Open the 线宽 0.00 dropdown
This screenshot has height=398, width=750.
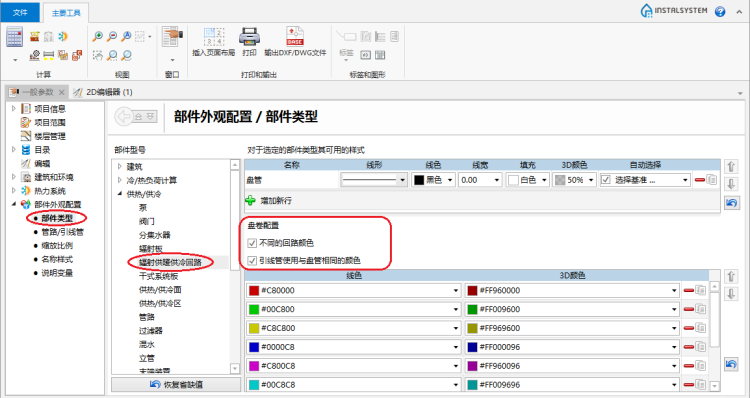(496, 180)
